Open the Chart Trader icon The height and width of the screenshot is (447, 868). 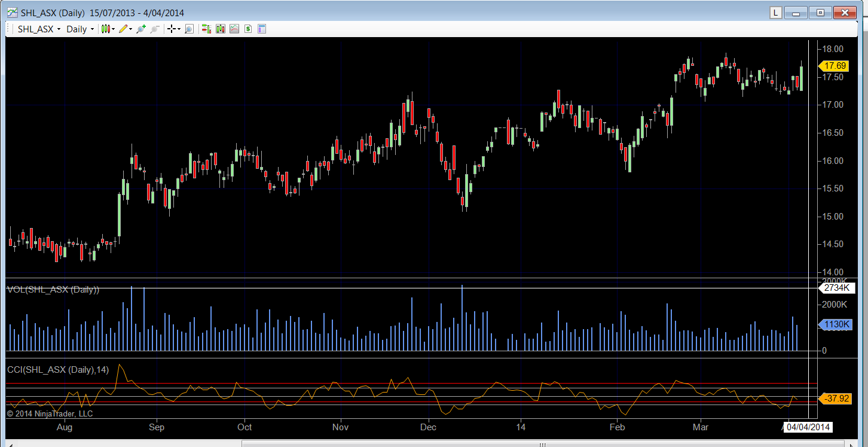[207, 29]
